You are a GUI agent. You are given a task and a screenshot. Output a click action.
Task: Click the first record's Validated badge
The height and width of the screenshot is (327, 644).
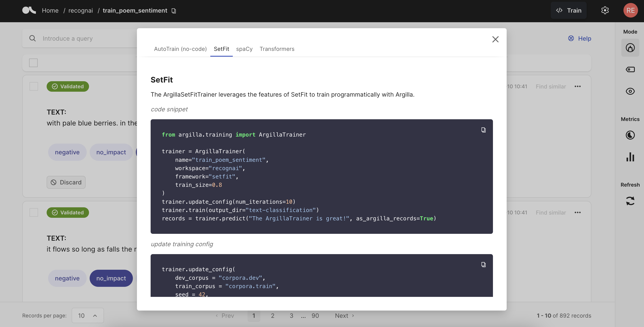click(x=68, y=86)
